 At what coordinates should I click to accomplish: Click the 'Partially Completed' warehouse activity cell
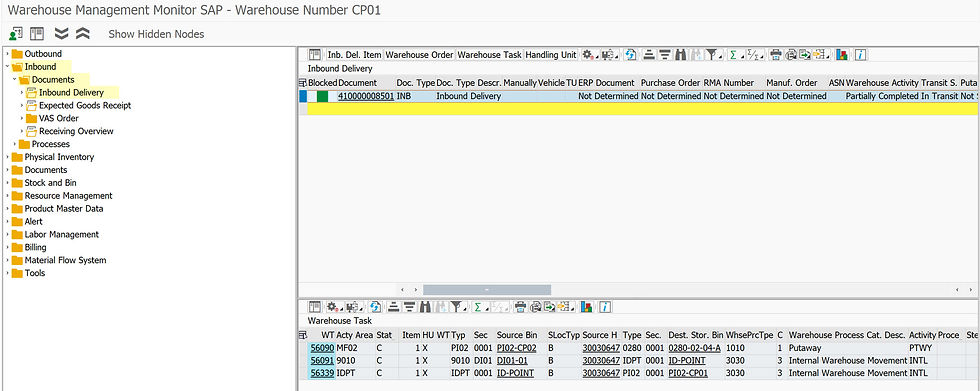pyautogui.click(x=882, y=96)
